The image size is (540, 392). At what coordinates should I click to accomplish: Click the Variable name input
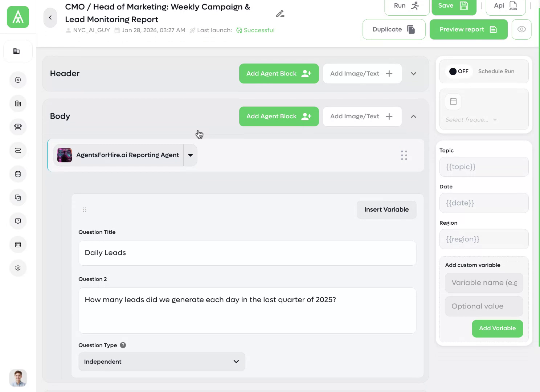click(x=484, y=283)
